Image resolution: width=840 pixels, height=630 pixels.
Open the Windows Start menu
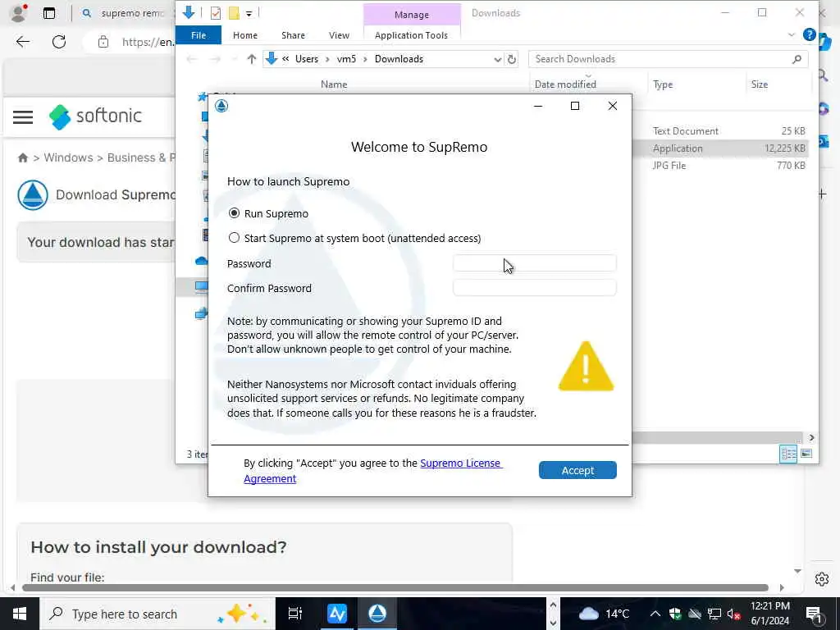(20, 614)
